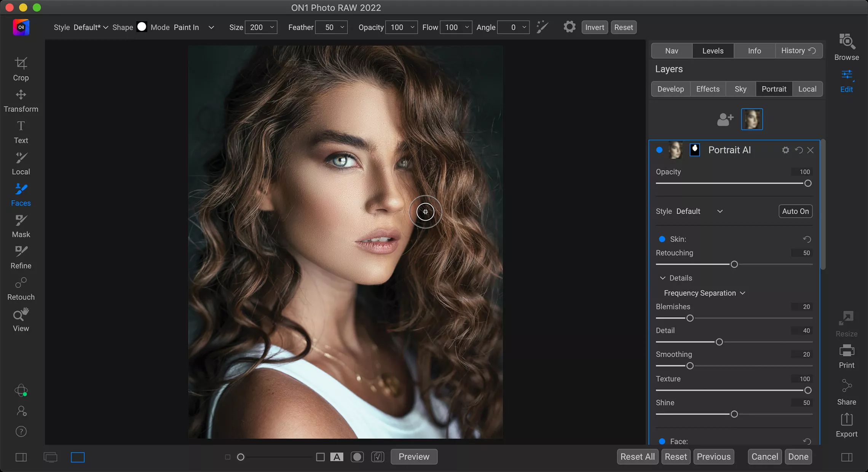Click the Invert button
The height and width of the screenshot is (472, 868).
click(x=594, y=27)
